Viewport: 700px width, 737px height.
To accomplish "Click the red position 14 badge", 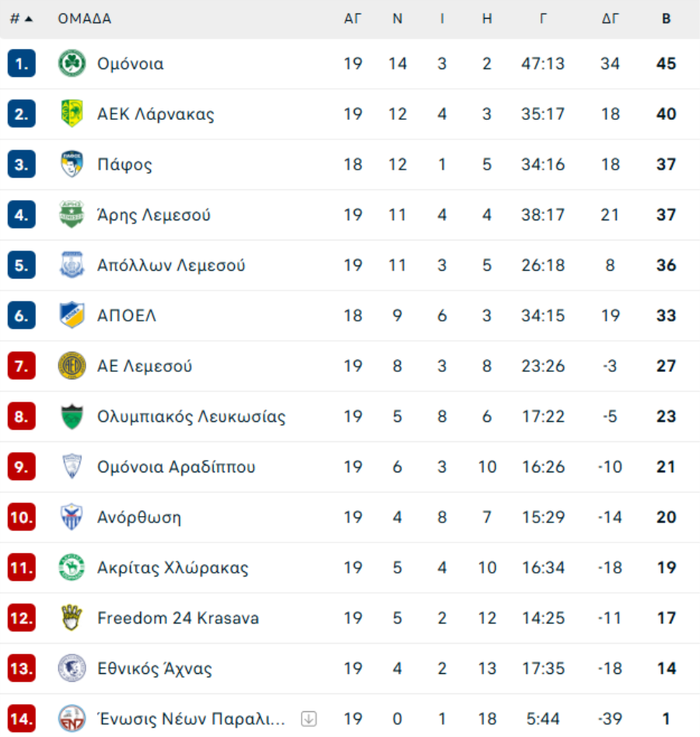I will pyautogui.click(x=22, y=719).
